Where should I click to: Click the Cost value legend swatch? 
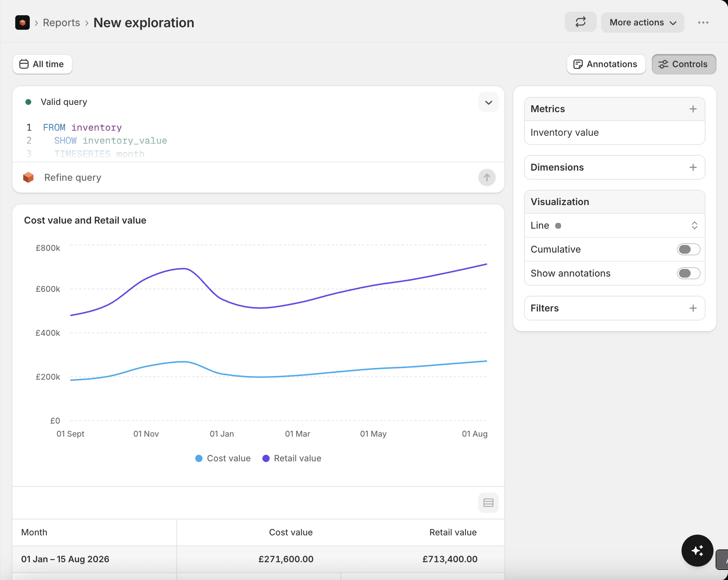pos(199,458)
